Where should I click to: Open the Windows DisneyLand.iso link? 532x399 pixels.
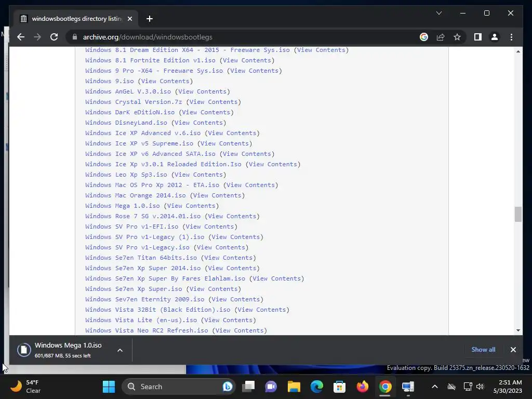click(126, 123)
